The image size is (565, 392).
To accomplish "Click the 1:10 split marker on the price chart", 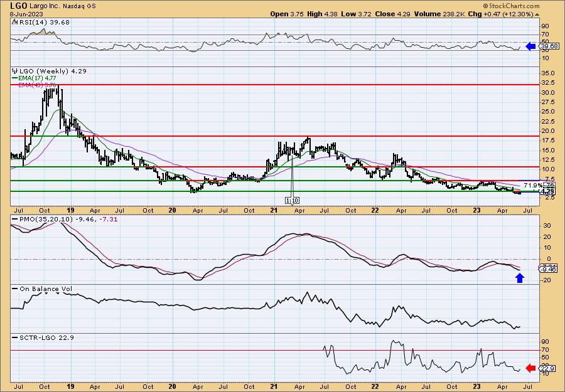I will [292, 201].
